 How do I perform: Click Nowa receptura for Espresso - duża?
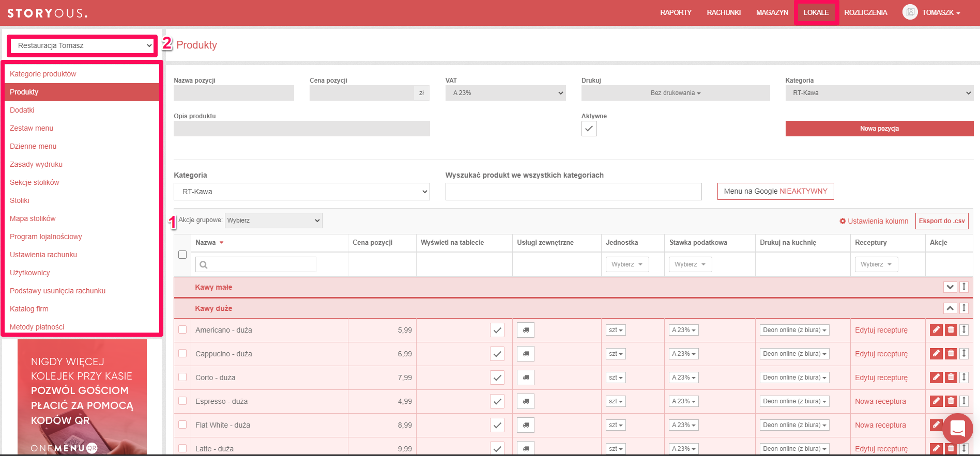click(x=880, y=401)
